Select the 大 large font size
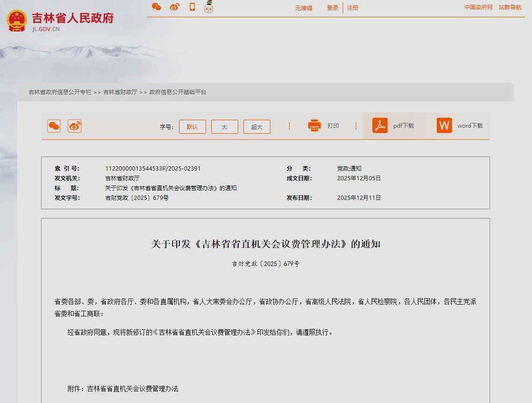The width and height of the screenshot is (532, 403). click(224, 126)
